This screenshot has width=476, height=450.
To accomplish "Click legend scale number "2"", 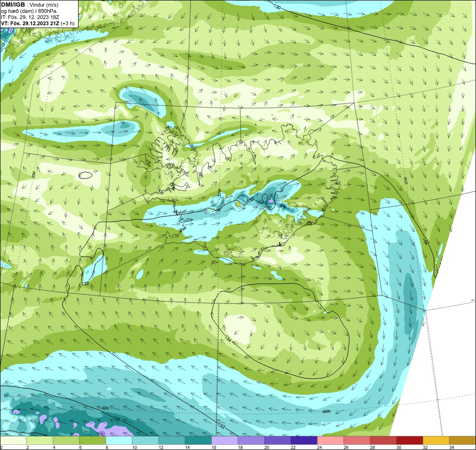I will pyautogui.click(x=28, y=447).
